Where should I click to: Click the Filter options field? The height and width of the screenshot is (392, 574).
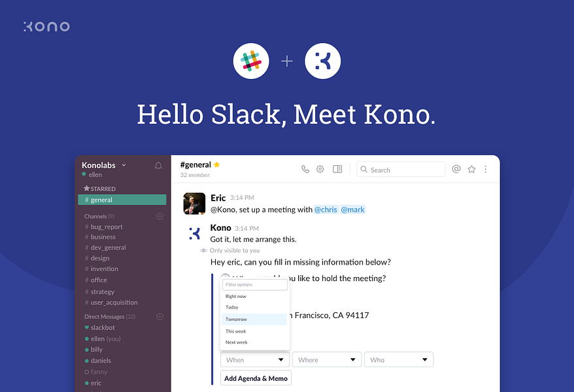(255, 284)
